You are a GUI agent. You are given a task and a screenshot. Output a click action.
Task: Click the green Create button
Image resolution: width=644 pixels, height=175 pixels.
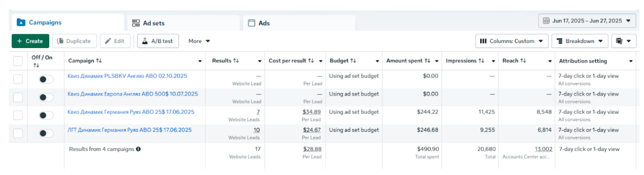(x=30, y=41)
